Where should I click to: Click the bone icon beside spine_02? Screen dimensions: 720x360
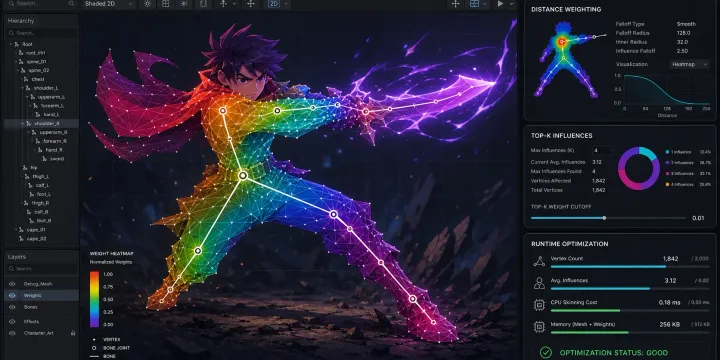pyautogui.click(x=23, y=71)
